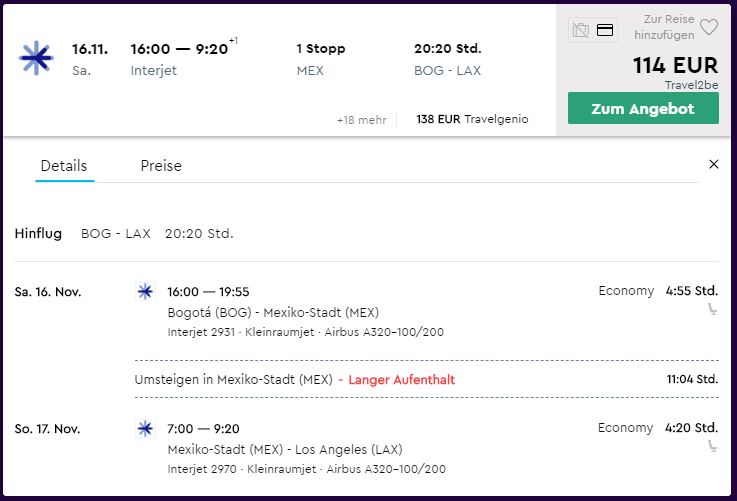Click the Langer Aufenthalt warning text
This screenshot has width=737, height=501.
401,379
